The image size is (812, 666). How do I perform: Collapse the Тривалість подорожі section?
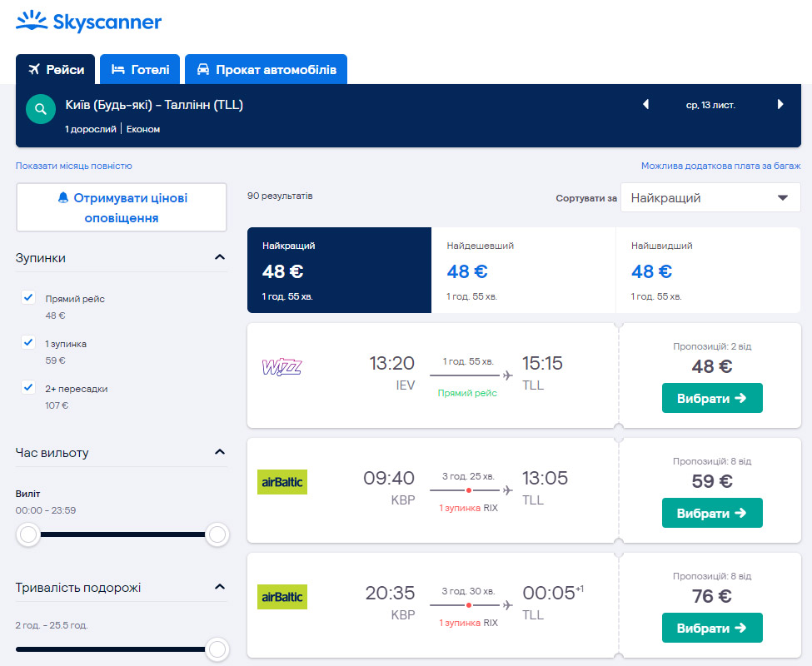pos(220,587)
